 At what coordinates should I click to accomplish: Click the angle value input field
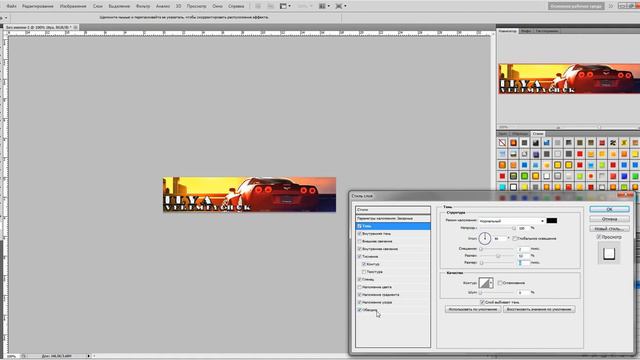pos(500,238)
